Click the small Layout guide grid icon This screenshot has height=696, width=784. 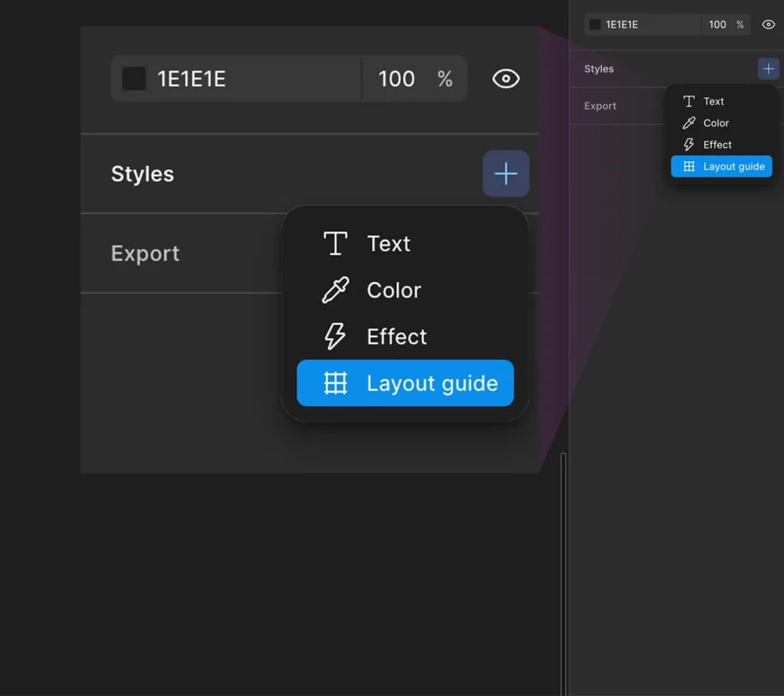pos(688,166)
